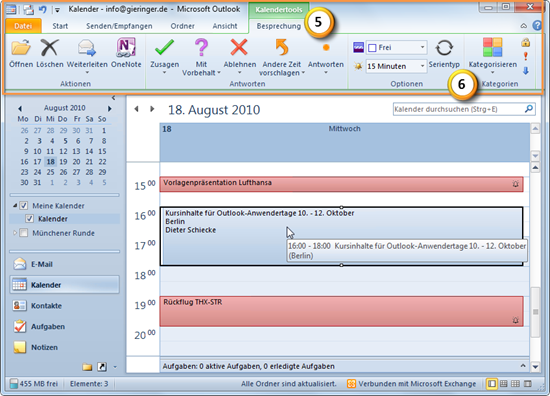Open the selected appointment with Öffnen
Viewport: 550px width, 396px height.
[x=21, y=53]
